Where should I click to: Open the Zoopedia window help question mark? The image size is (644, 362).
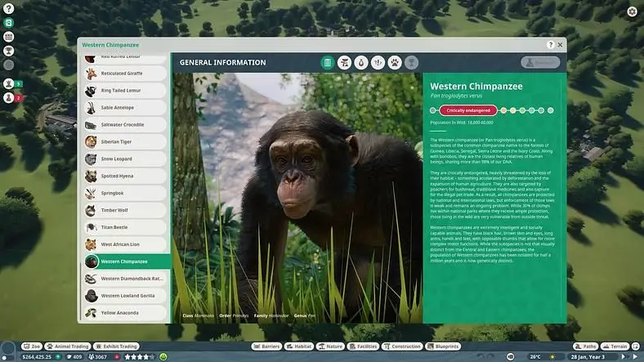pos(551,45)
